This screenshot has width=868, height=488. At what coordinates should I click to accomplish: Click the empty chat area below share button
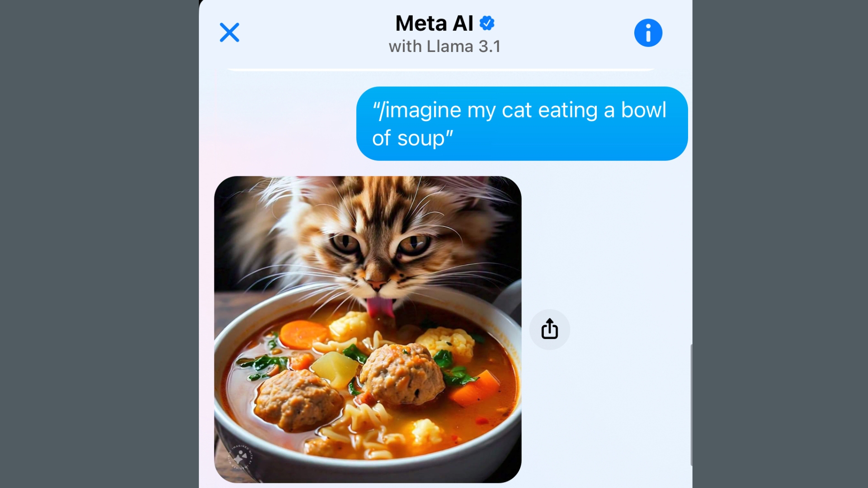(x=606, y=416)
